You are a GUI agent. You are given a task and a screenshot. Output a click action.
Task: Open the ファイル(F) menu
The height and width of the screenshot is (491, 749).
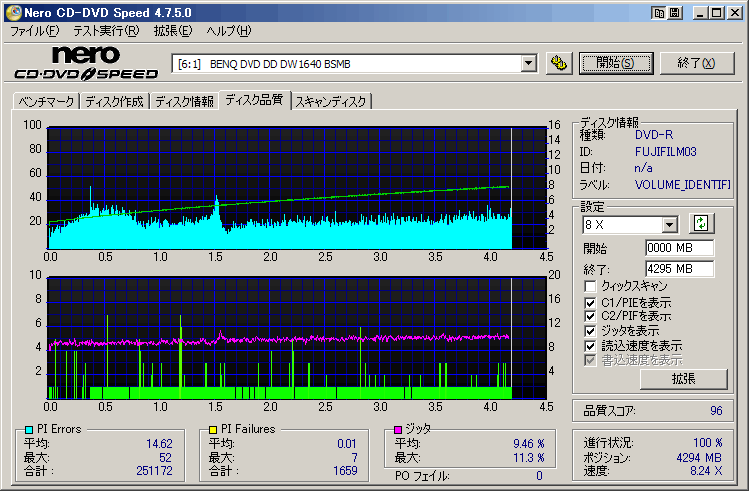tap(34, 31)
